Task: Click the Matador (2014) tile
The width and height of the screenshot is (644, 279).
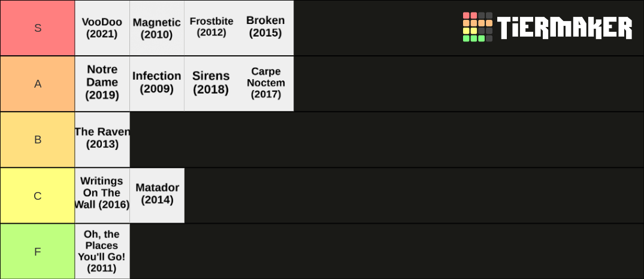Action: coord(157,196)
